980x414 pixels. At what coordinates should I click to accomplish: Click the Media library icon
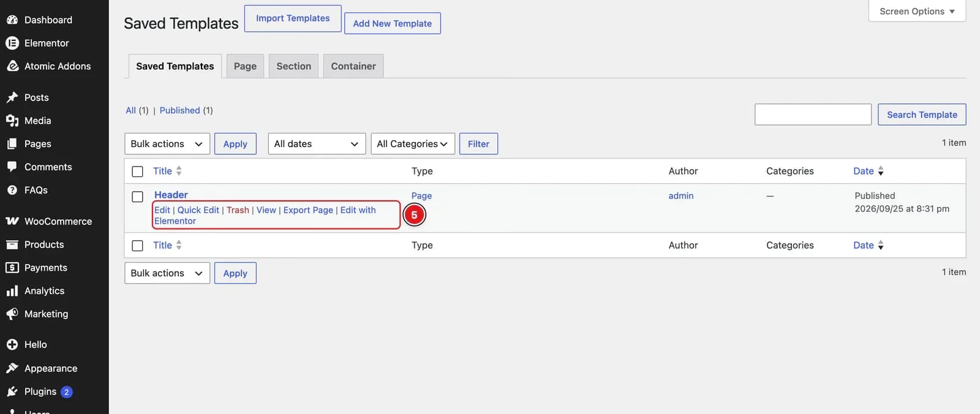click(12, 121)
